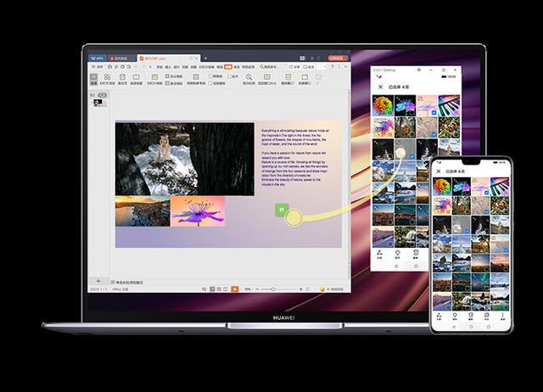Open a new tab with the plus button
The image size is (543, 392).
[205, 59]
